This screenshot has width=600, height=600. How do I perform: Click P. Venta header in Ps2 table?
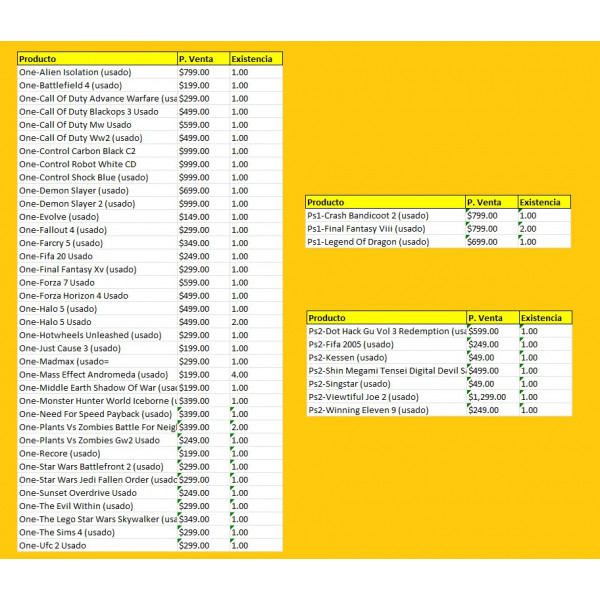click(x=493, y=318)
